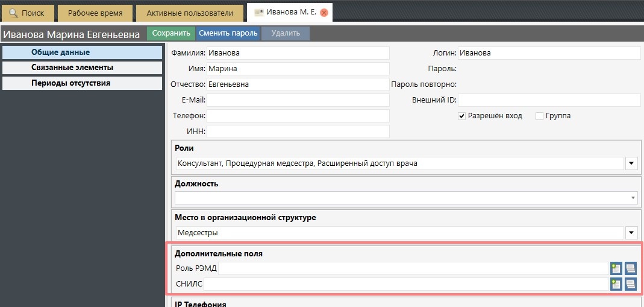Open the Поиск tab with magnifier icon

pos(28,13)
